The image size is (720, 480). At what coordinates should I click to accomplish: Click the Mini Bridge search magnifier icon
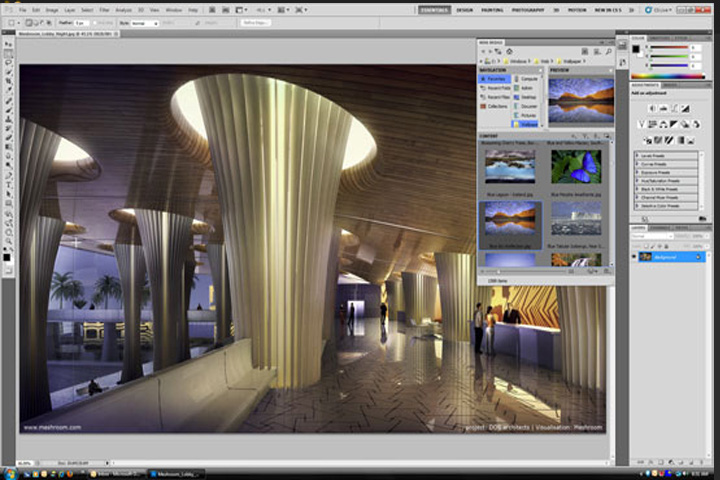pos(608,51)
